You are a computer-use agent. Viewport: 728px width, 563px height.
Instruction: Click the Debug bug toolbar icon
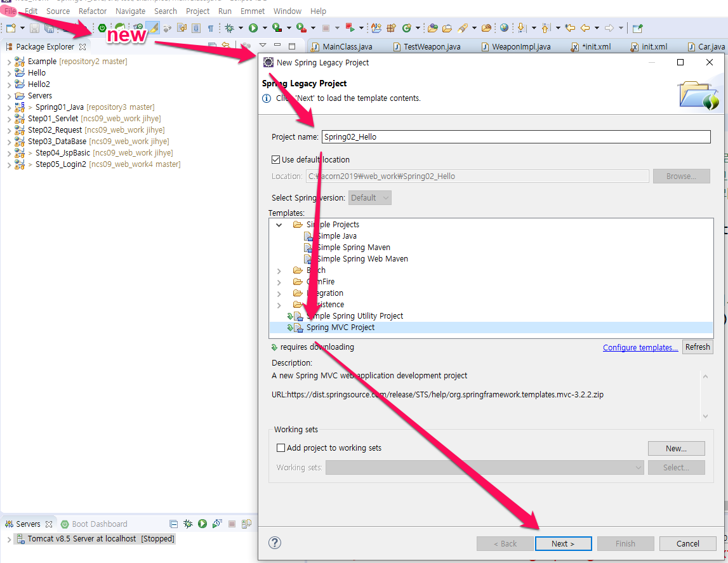coord(229,29)
